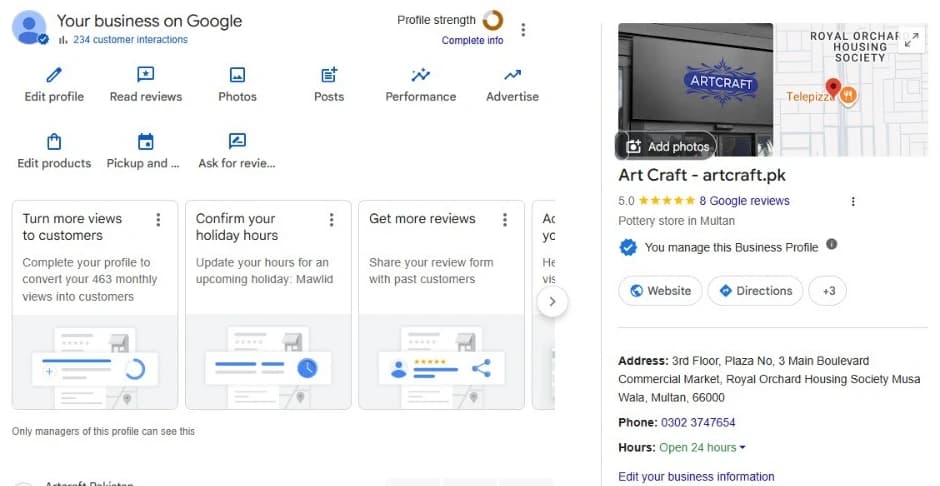Click the business profile avatar icon

tap(29, 28)
